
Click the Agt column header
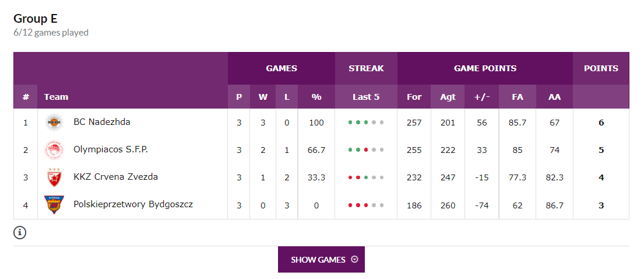448,97
